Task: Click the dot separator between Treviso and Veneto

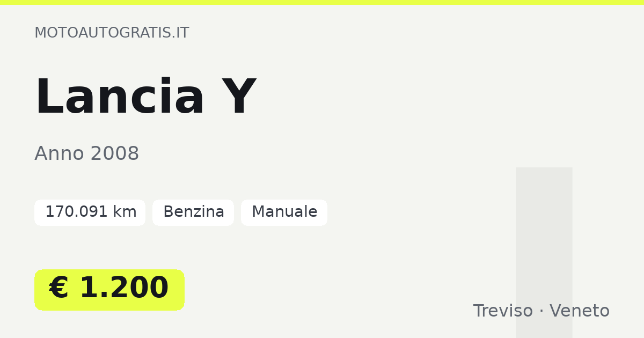Action: point(541,312)
